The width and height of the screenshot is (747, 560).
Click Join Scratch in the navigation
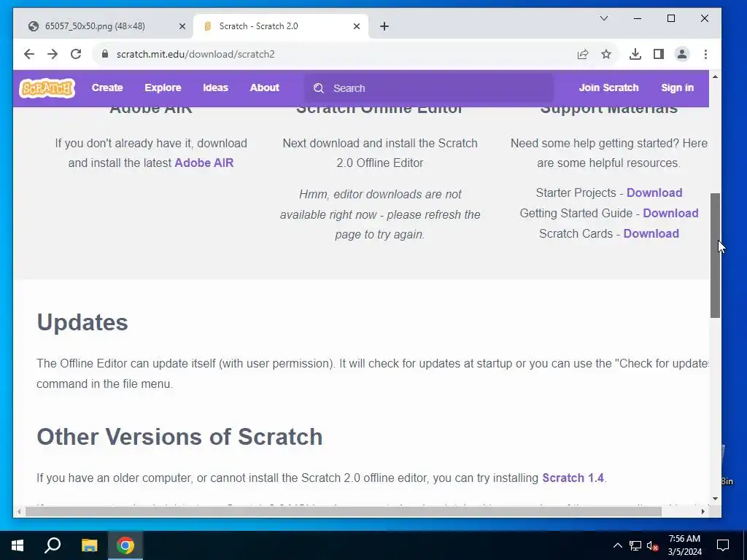[x=608, y=87]
